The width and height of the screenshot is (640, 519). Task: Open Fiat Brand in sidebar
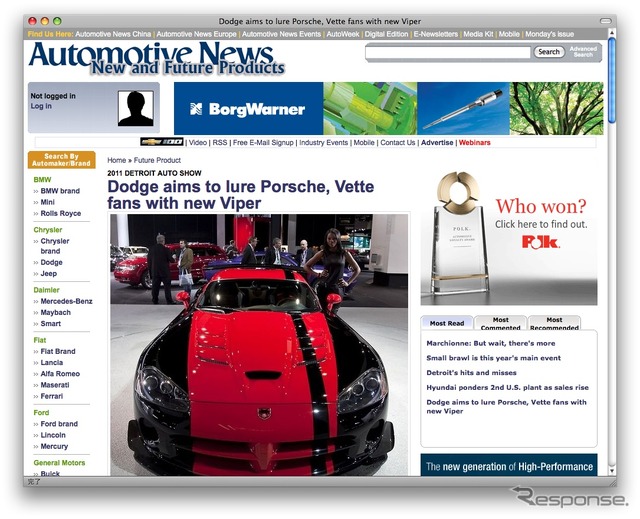[58, 351]
